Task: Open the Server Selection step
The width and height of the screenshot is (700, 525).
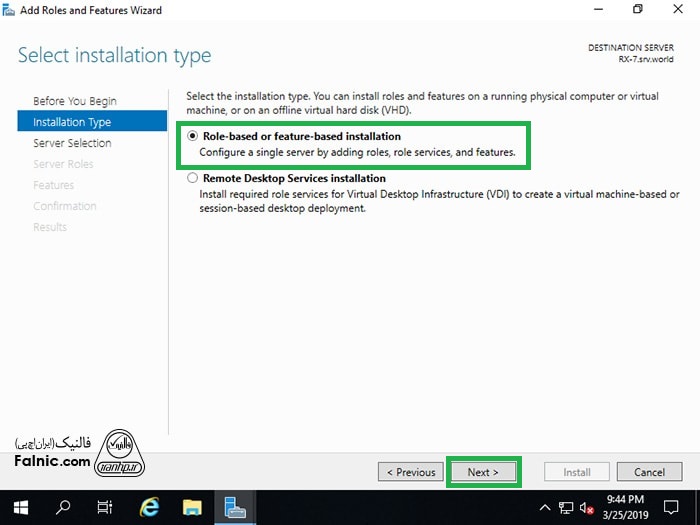Action: (72, 143)
